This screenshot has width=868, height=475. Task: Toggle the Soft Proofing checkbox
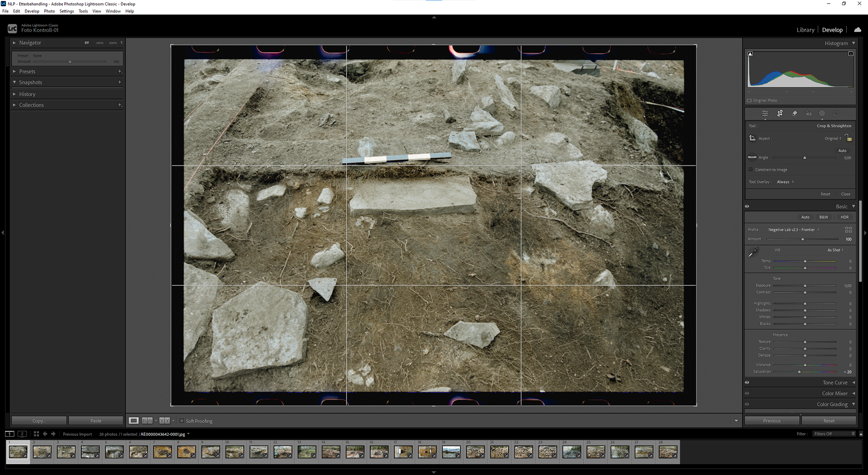[x=182, y=421]
